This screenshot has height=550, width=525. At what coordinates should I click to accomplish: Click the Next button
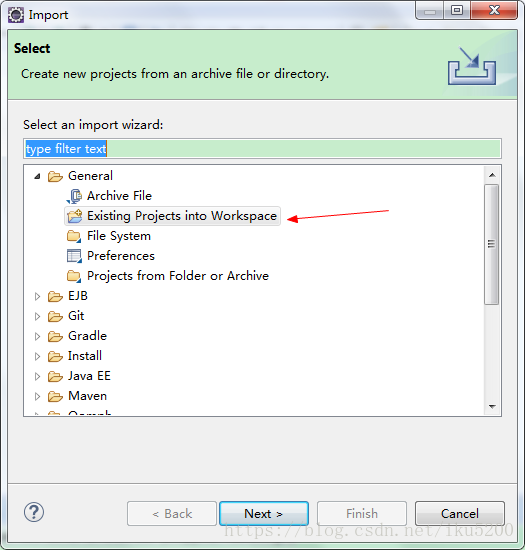tap(264, 514)
